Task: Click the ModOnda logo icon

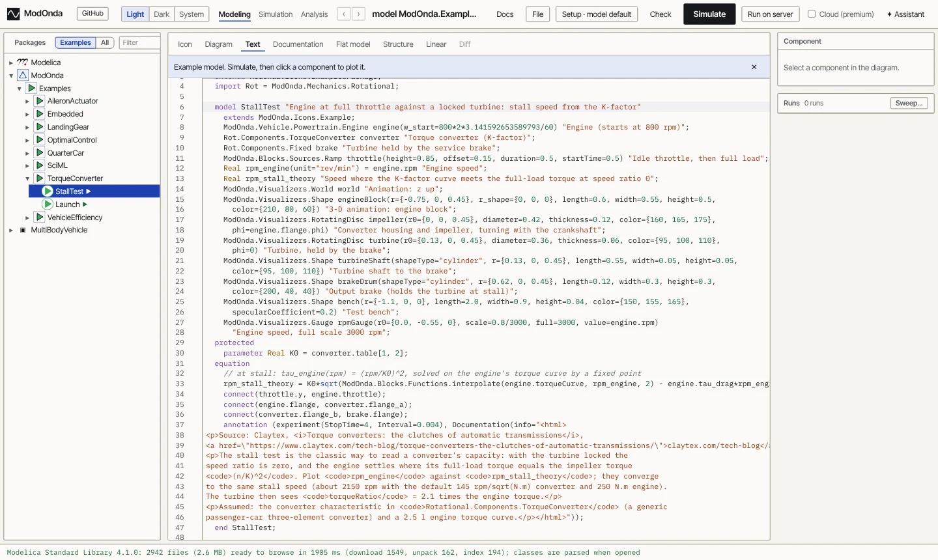Action: tap(13, 14)
